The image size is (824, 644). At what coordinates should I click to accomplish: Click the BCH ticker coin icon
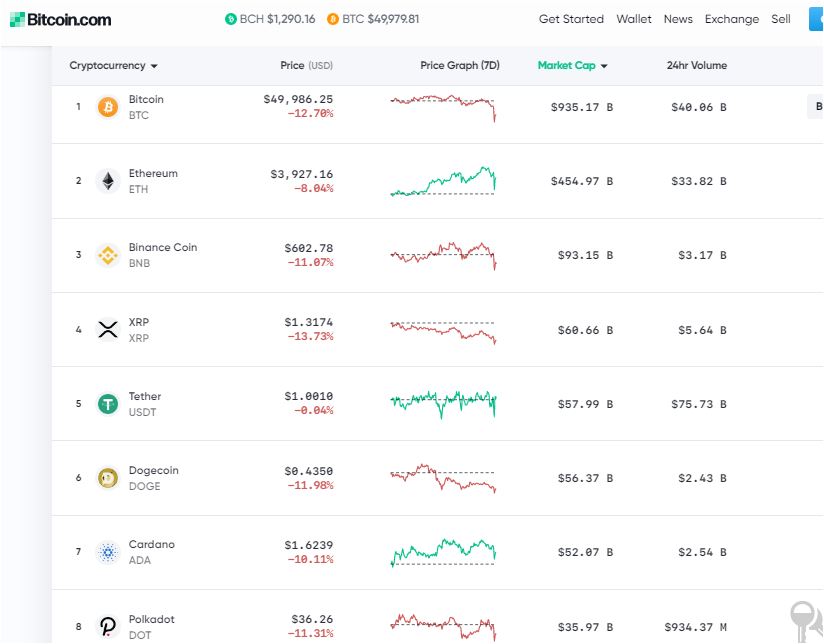[x=231, y=19]
